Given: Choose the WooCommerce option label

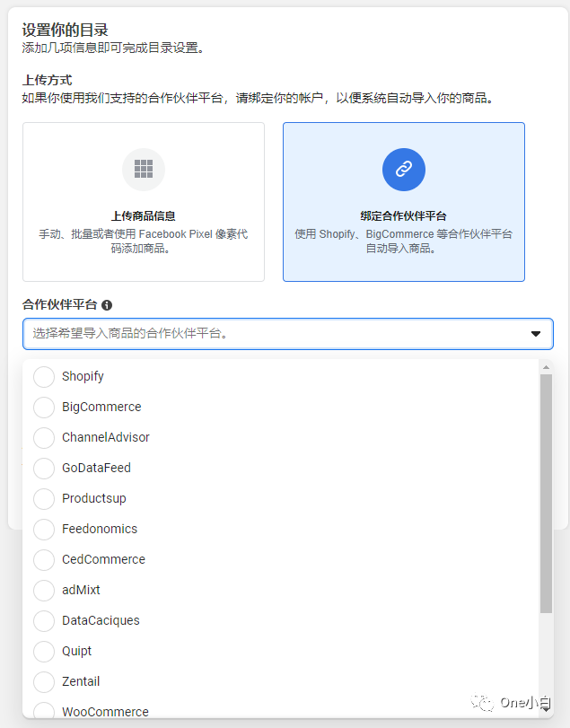Looking at the screenshot, I should [x=105, y=712].
